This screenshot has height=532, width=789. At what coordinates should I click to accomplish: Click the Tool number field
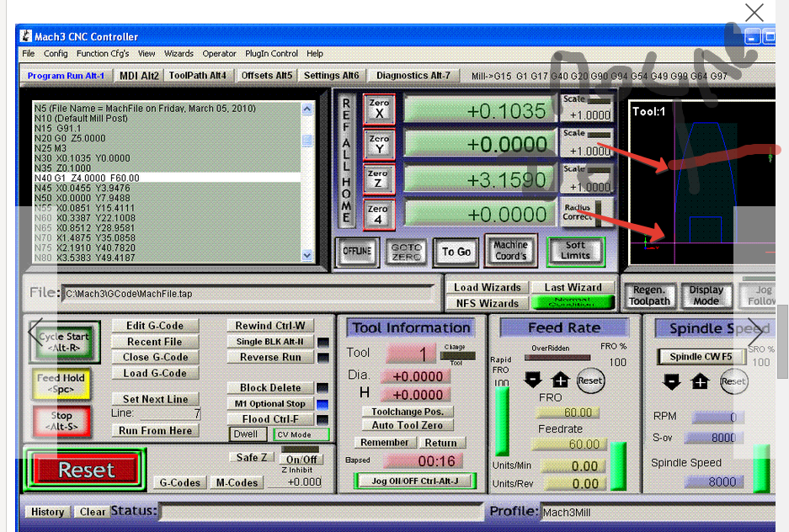411,354
